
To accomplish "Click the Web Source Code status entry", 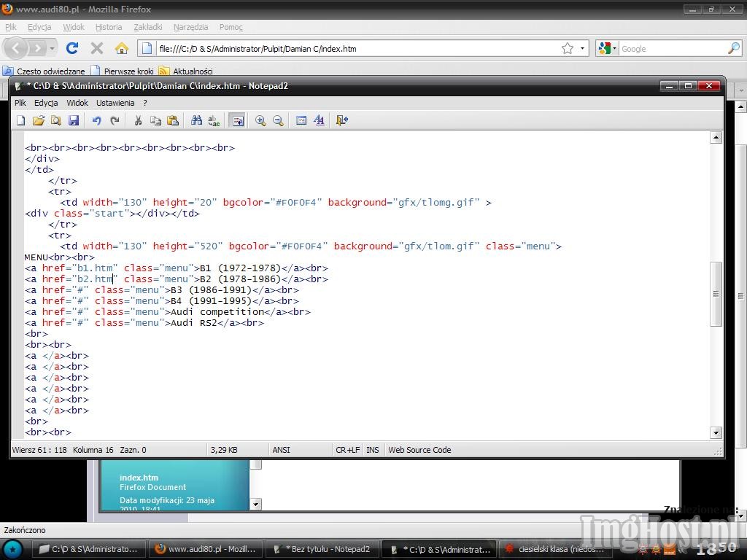I will [419, 450].
